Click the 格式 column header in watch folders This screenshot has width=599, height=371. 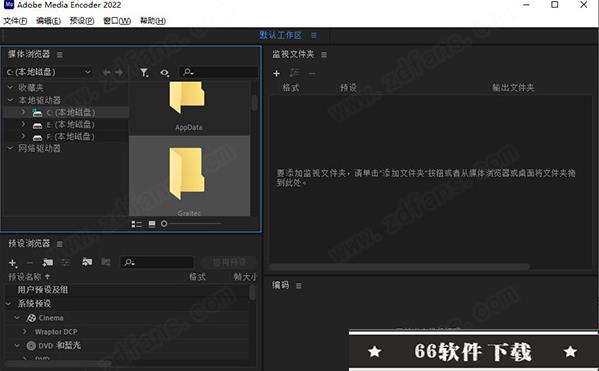[x=291, y=88]
